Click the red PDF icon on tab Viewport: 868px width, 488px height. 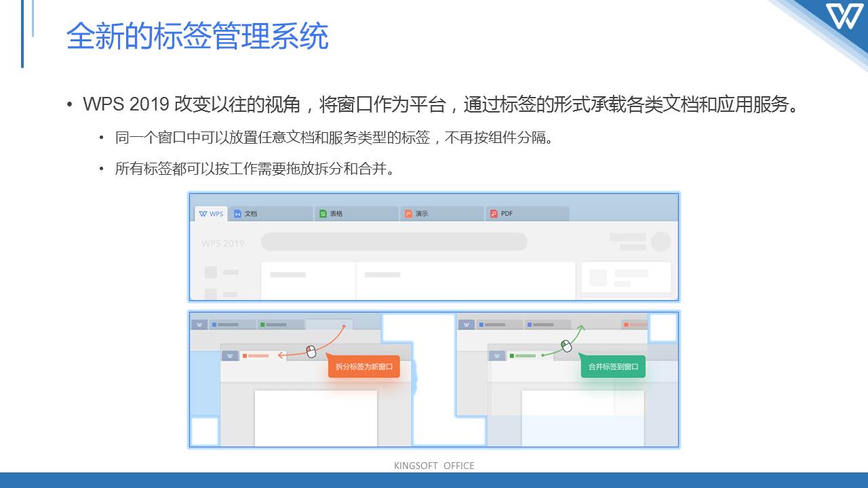pos(494,213)
